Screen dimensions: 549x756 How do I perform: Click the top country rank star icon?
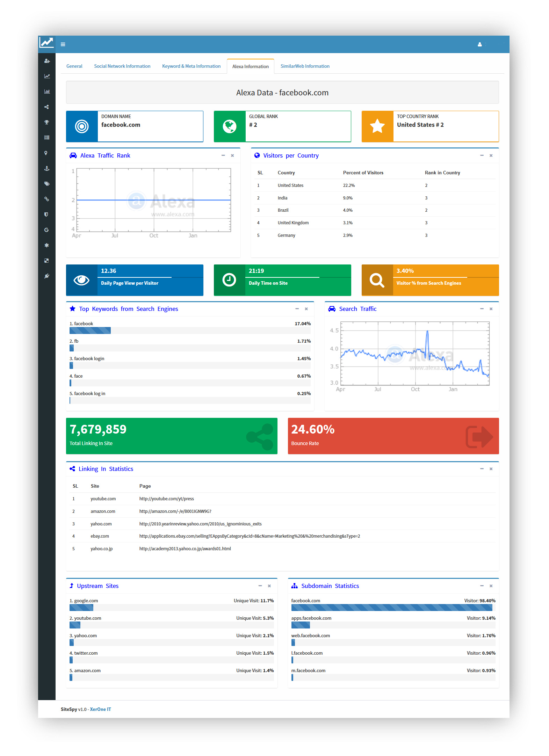point(377,126)
